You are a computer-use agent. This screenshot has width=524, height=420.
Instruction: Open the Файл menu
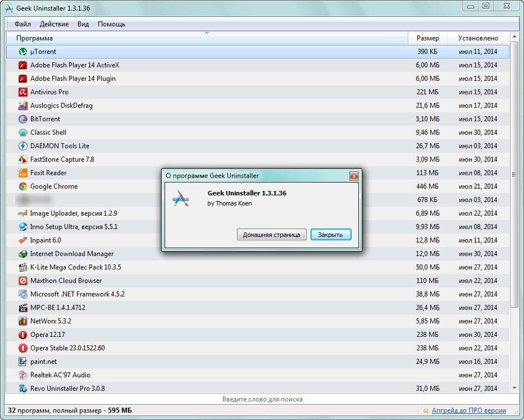(x=22, y=24)
